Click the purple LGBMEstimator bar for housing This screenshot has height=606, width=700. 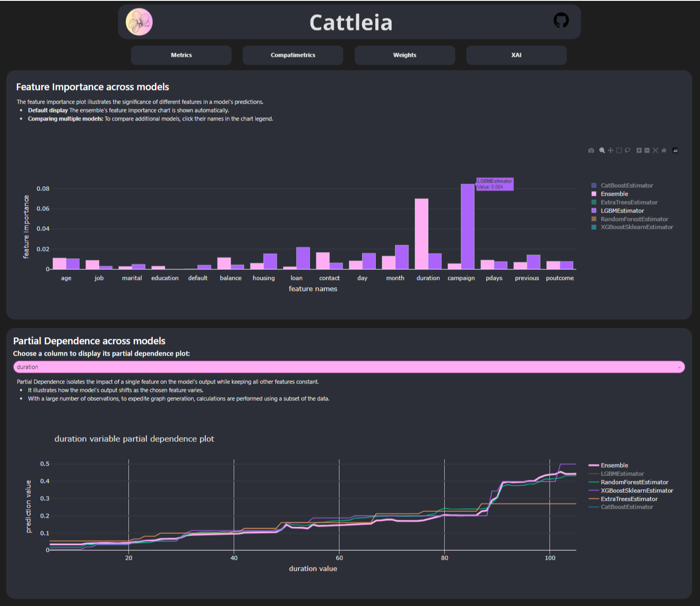[x=270, y=261]
